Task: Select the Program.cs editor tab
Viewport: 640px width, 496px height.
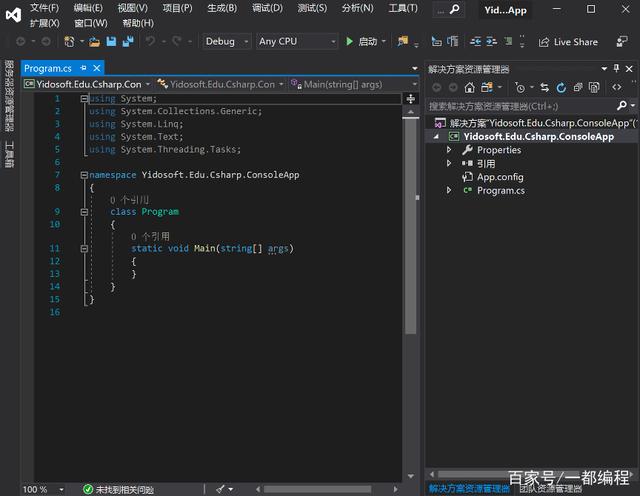Action: (48, 68)
